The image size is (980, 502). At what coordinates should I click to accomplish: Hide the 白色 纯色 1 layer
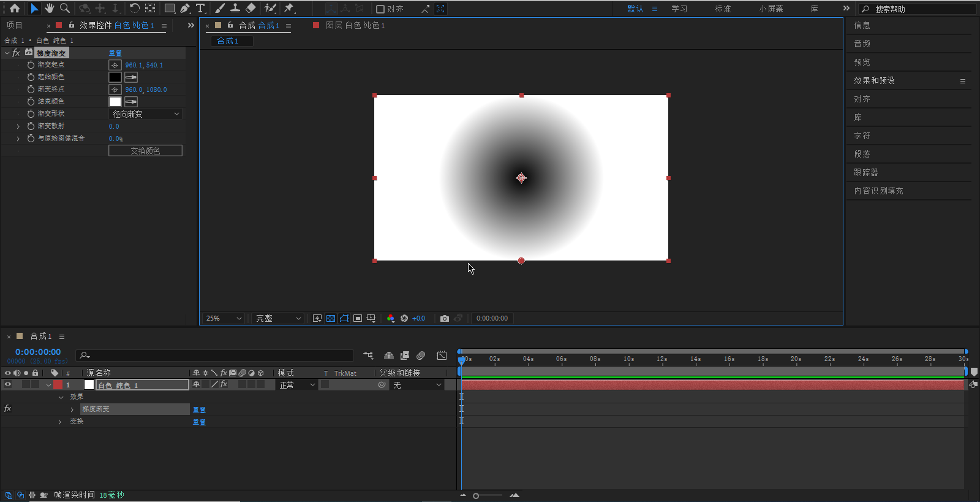[8, 385]
